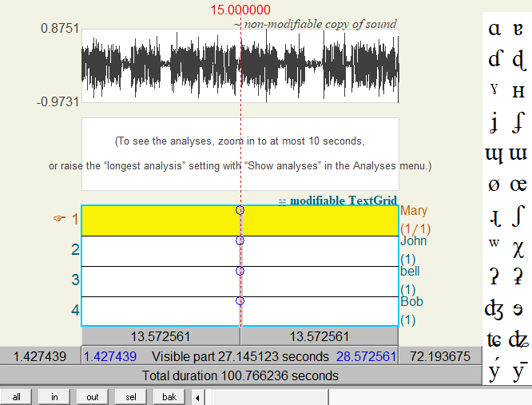Click the horizontal scrollbar thumb
The height and width of the screenshot is (405, 532).
point(270,397)
